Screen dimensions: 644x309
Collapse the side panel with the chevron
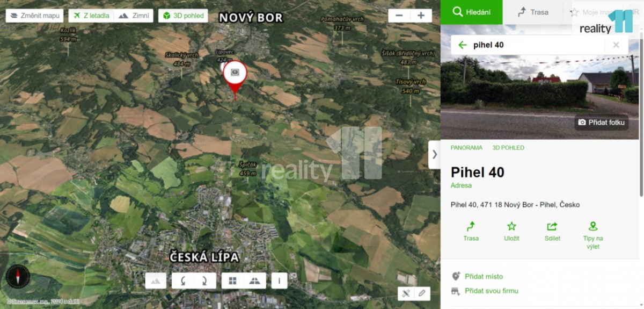pos(434,155)
